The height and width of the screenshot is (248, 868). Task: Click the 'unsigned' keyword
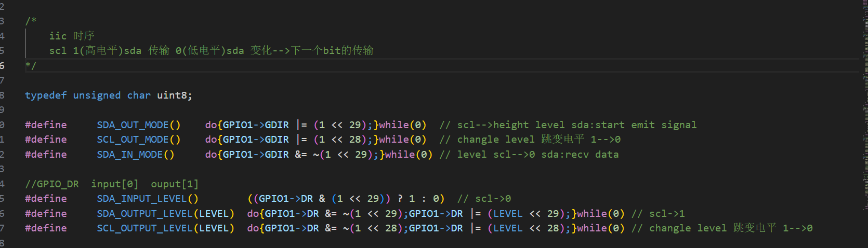97,95
